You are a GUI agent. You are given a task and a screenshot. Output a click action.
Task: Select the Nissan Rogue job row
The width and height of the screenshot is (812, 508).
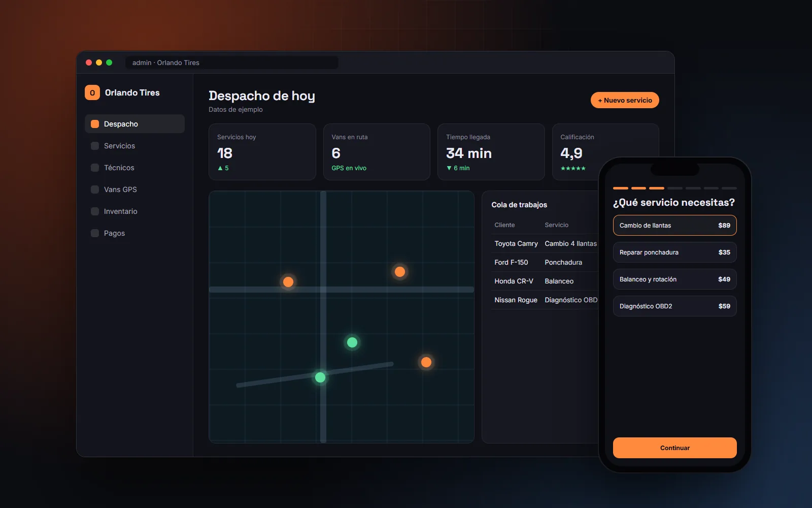pos(545,300)
